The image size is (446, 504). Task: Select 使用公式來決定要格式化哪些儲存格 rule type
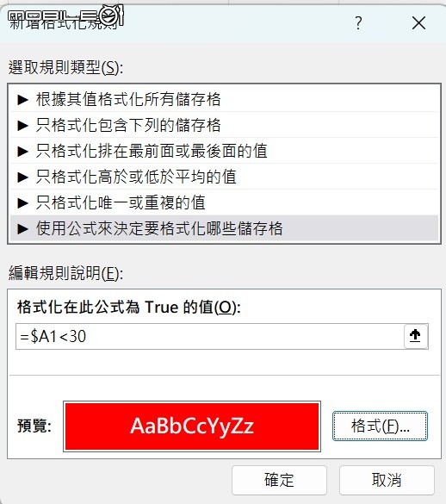(224, 228)
